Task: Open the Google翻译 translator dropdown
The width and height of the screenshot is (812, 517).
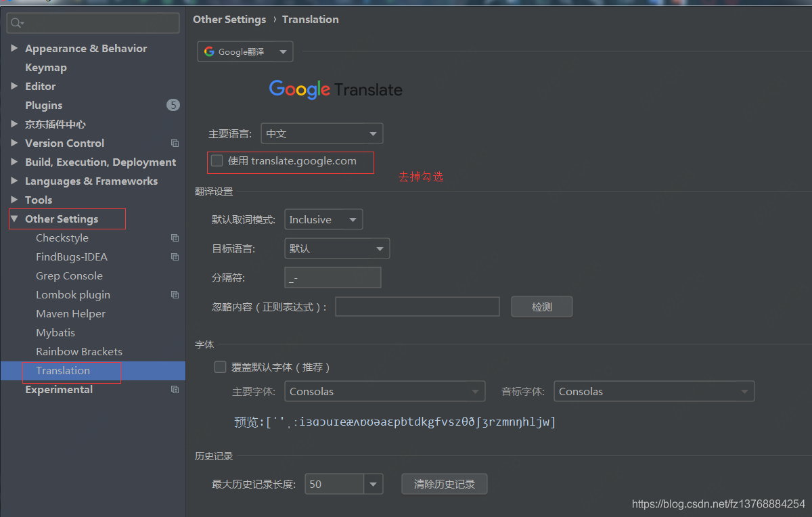Action: (x=245, y=51)
